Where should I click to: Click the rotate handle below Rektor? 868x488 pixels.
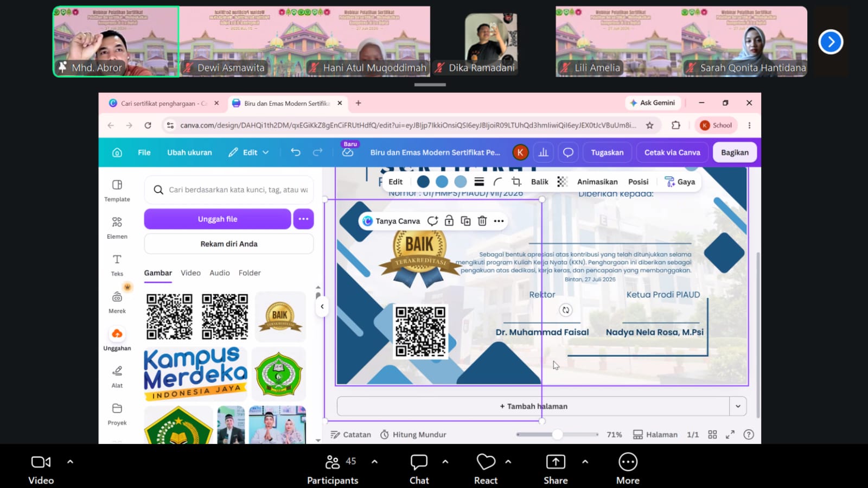566,310
